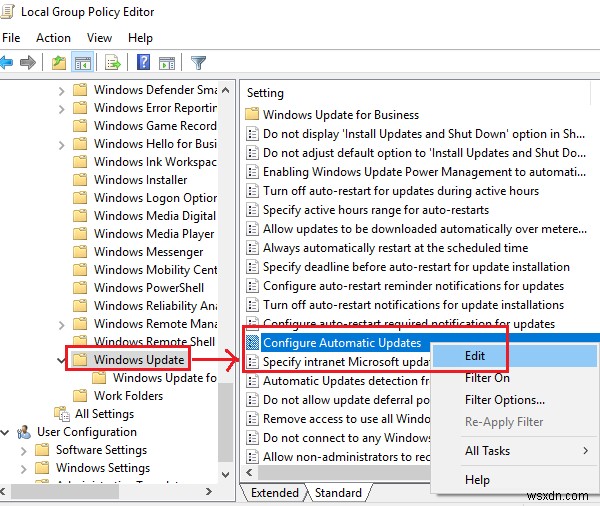This screenshot has width=600, height=506.
Task: Click settings pane horizontal scroll left arrow
Action: 249,472
